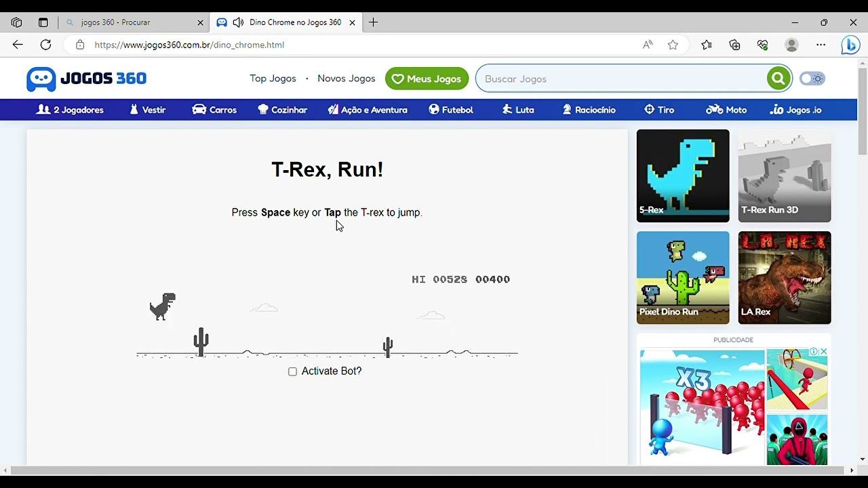The width and height of the screenshot is (868, 488).
Task: Open the Cozinhar category
Action: 282,110
